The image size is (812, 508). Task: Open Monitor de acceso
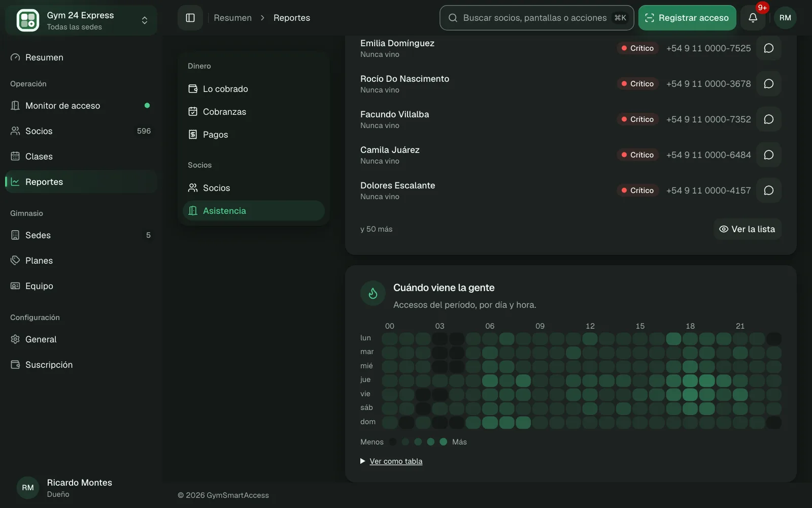[81, 106]
